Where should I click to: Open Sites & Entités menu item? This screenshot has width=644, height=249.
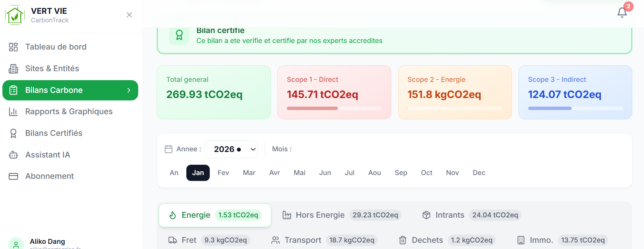point(70,68)
